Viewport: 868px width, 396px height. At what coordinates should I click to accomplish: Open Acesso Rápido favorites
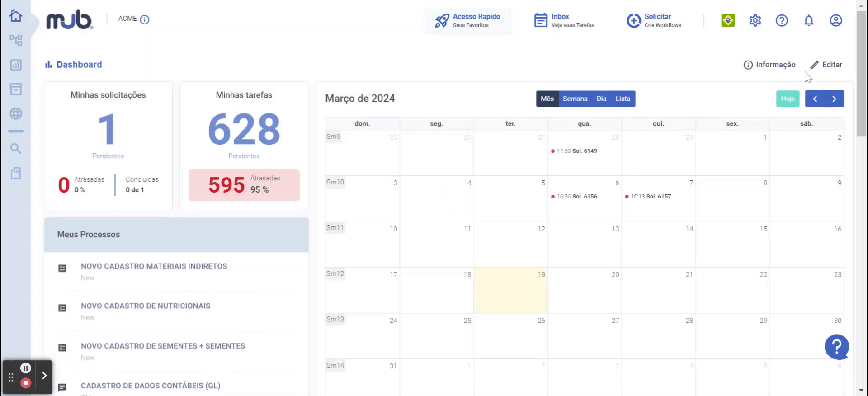tap(467, 21)
